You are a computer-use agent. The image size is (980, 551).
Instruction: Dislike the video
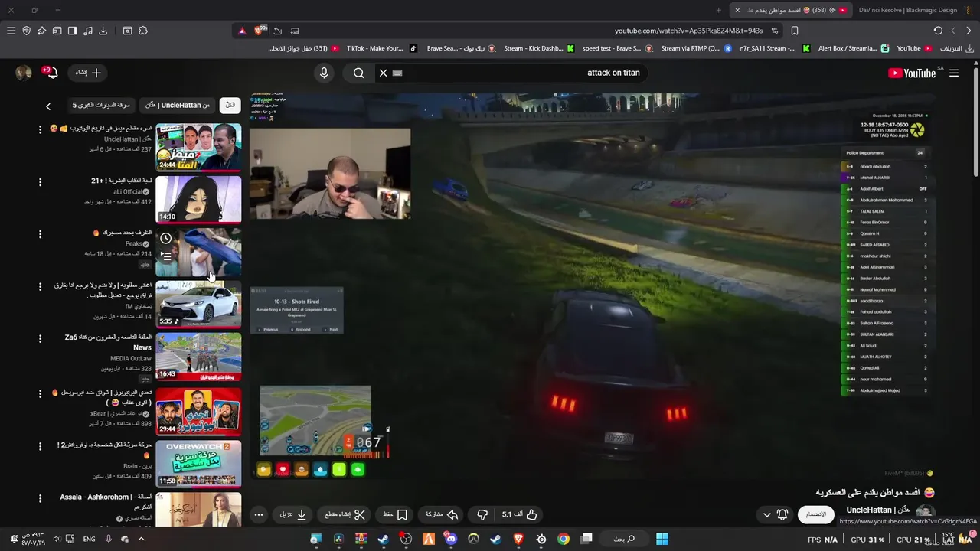pyautogui.click(x=482, y=514)
